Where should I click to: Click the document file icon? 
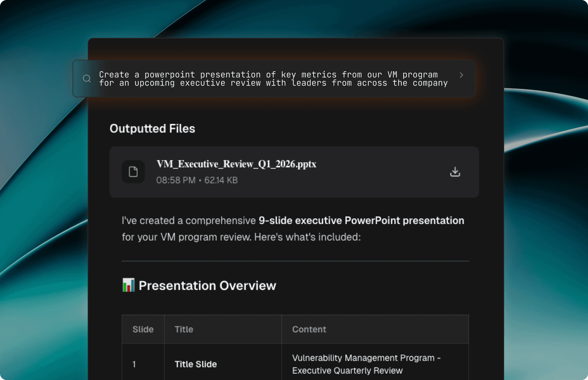point(133,172)
